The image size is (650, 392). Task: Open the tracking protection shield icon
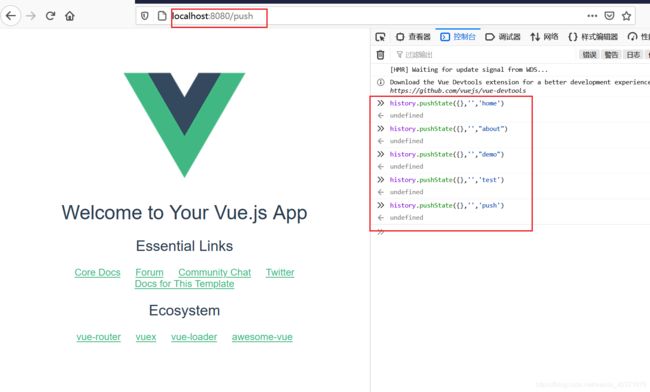pyautogui.click(x=145, y=16)
